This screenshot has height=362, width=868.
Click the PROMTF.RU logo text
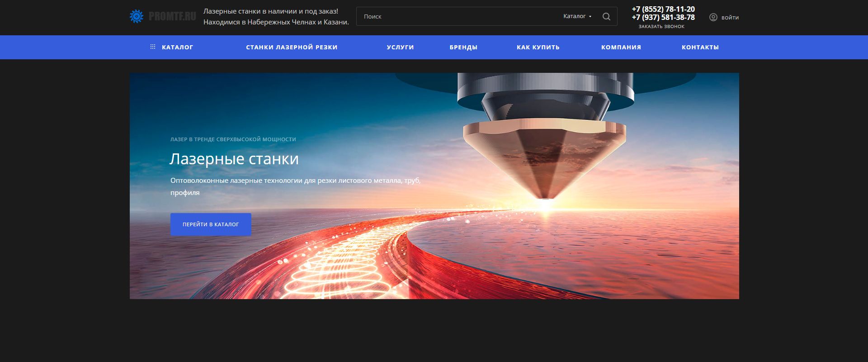coord(172,16)
